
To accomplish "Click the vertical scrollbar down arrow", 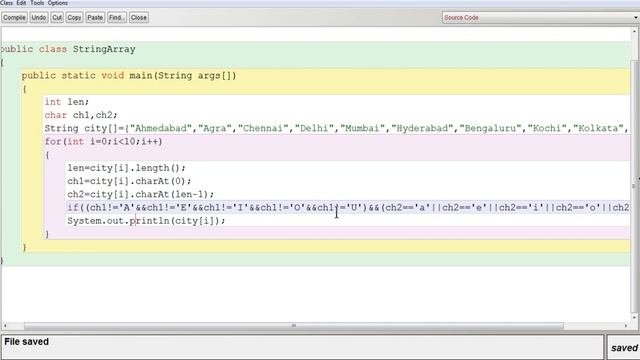I will [634, 317].
